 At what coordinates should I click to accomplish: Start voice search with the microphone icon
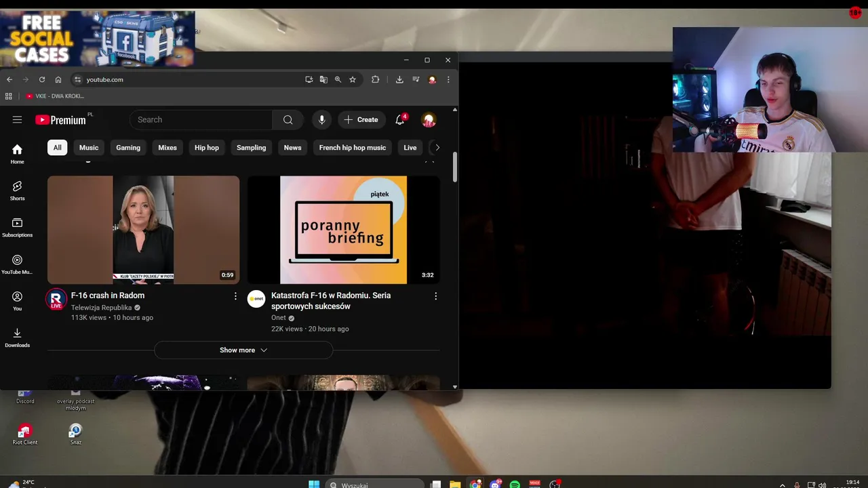321,119
